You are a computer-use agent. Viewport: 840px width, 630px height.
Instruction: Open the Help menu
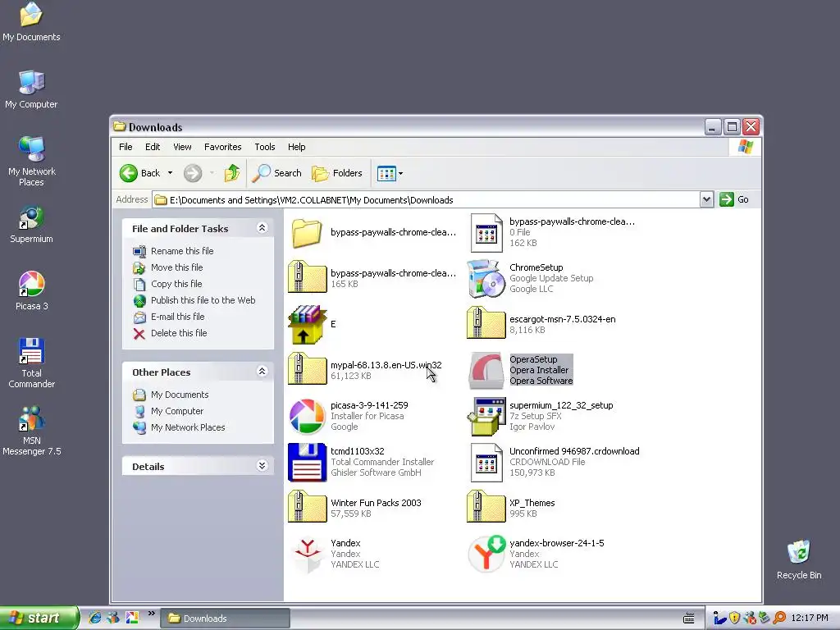296,147
